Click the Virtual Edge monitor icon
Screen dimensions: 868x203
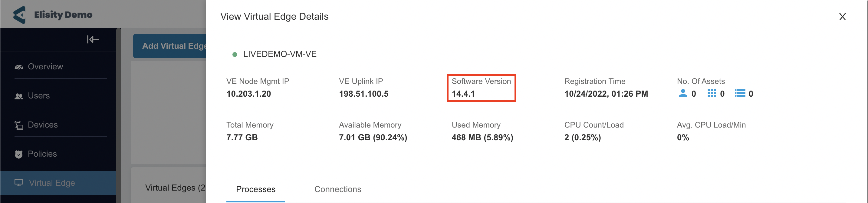19,183
